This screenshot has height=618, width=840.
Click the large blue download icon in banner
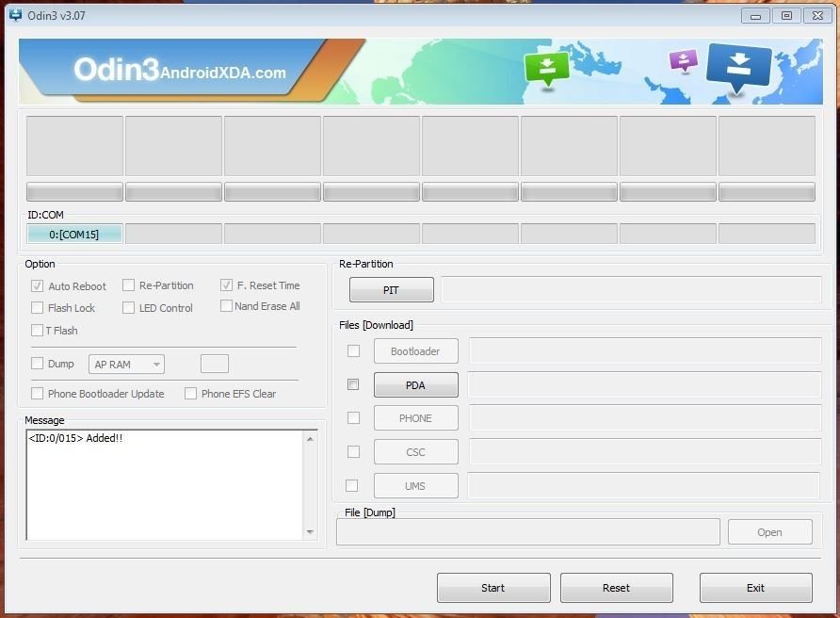[738, 68]
